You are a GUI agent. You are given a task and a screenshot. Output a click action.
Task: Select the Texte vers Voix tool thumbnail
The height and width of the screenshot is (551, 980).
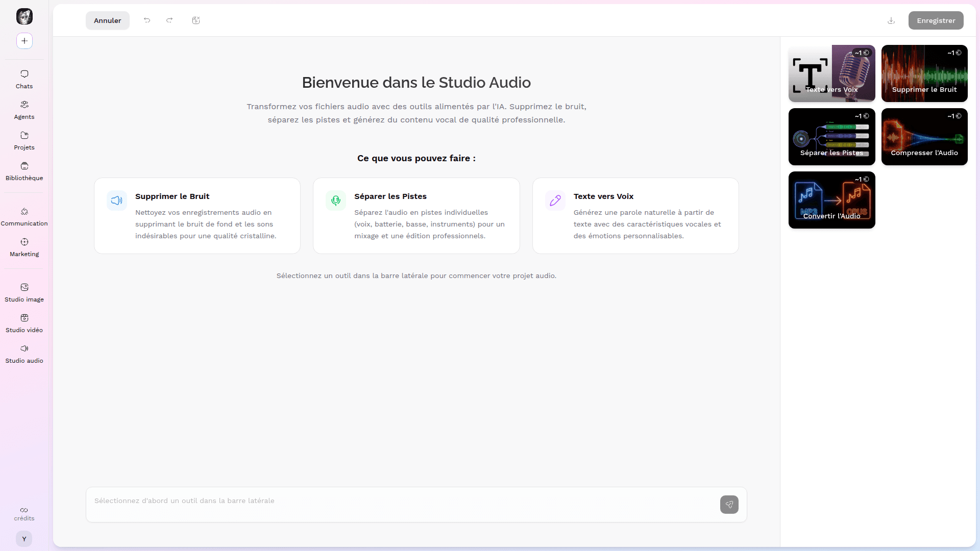831,73
